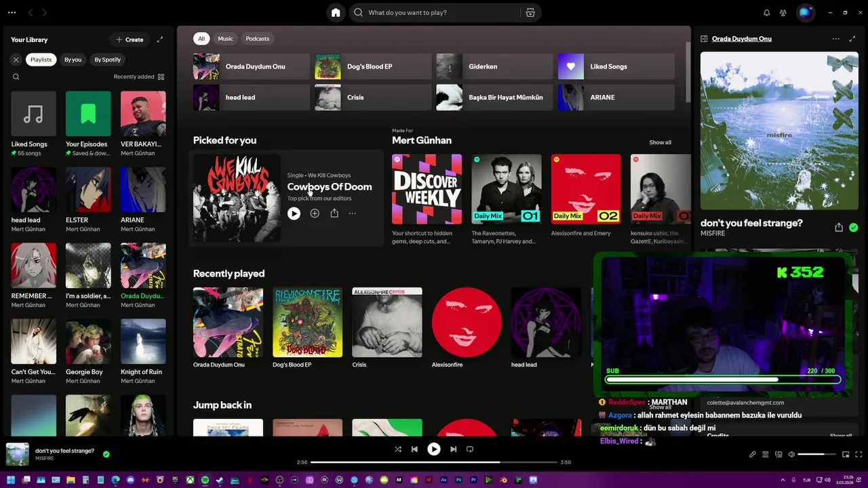Toggle the lyrics microphone icon

[752, 454]
